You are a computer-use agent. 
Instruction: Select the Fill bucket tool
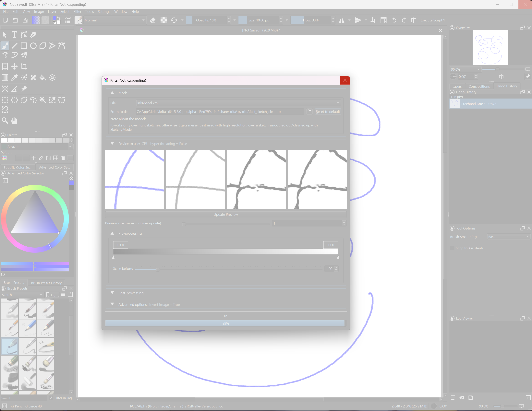tap(43, 78)
